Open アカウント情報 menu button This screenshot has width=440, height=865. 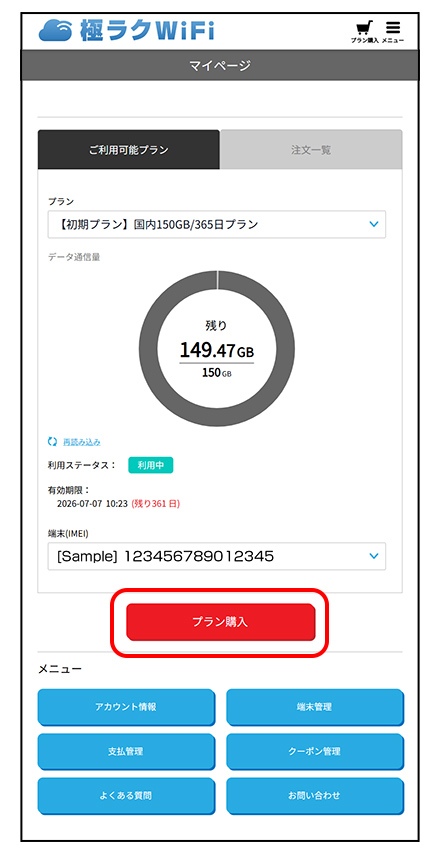[126, 707]
